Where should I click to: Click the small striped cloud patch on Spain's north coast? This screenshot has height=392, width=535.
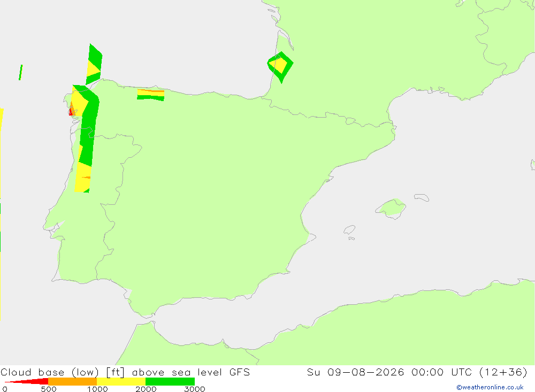150,95
